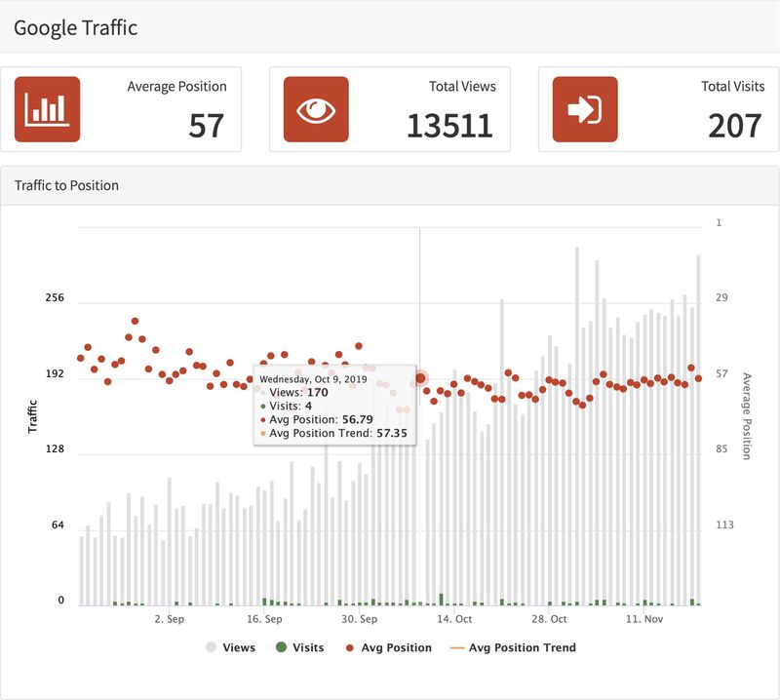780x700 pixels.
Task: Click the eye icon for Total Views
Action: click(316, 109)
